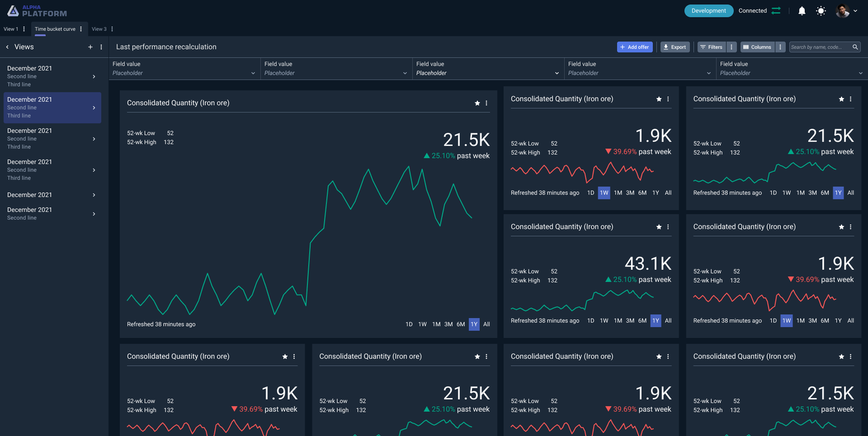The height and width of the screenshot is (436, 868).
Task: Open the user avatar profile
Action: coord(842,11)
